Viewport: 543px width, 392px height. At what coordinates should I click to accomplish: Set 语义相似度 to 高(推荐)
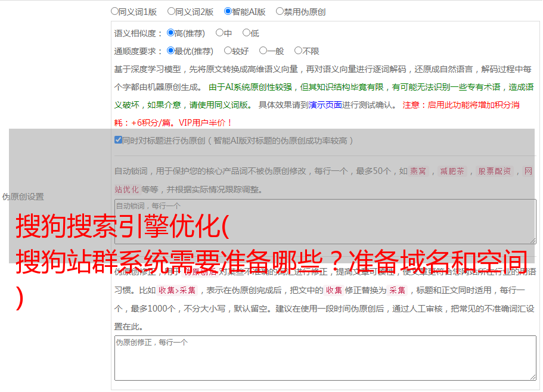click(x=170, y=33)
